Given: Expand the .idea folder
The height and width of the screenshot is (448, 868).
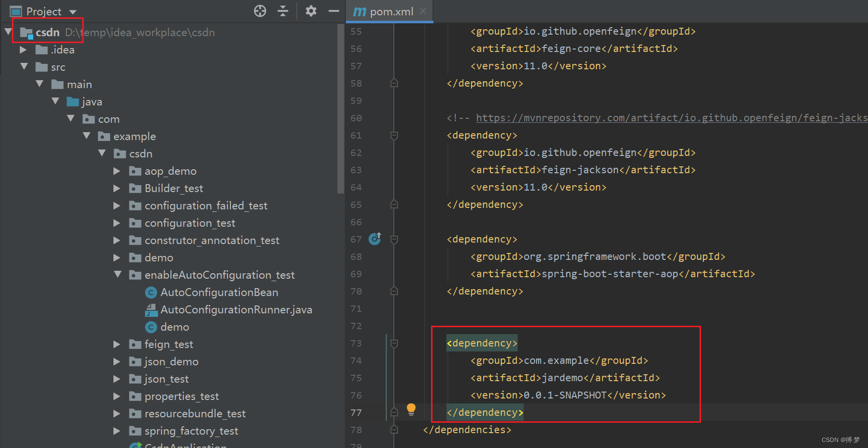Looking at the screenshot, I should pyautogui.click(x=23, y=50).
